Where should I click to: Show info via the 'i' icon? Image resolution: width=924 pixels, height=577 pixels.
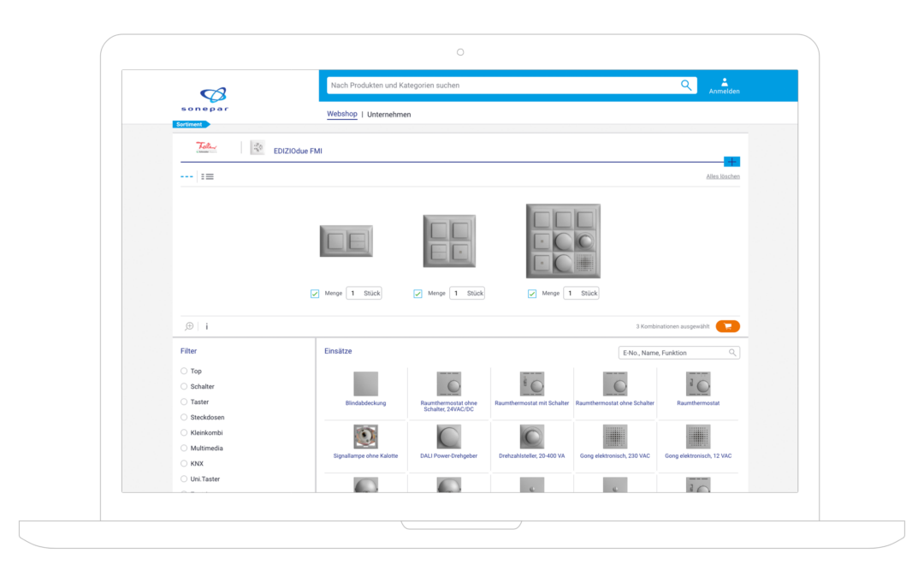pos(206,326)
